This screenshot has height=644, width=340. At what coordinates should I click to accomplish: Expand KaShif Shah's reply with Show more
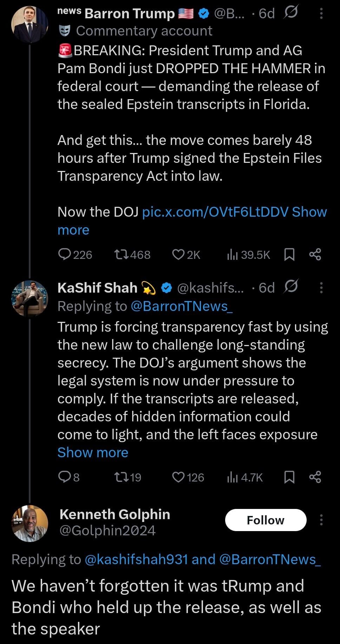[93, 453]
